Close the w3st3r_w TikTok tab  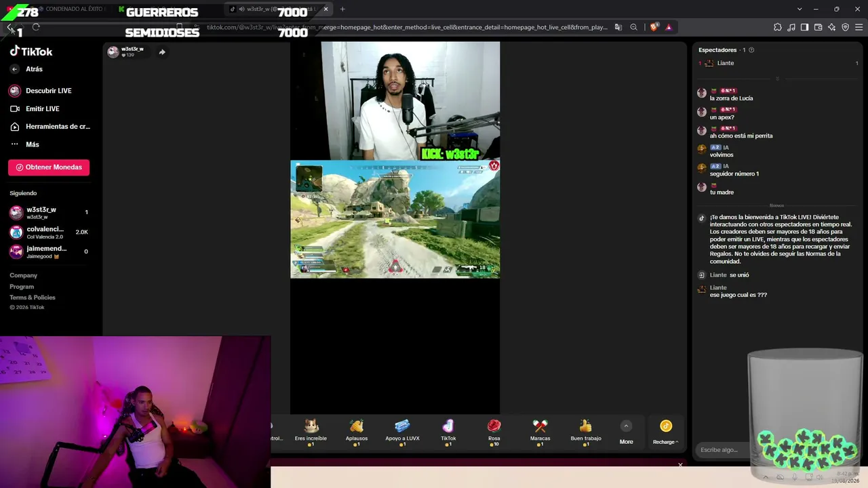[325, 9]
